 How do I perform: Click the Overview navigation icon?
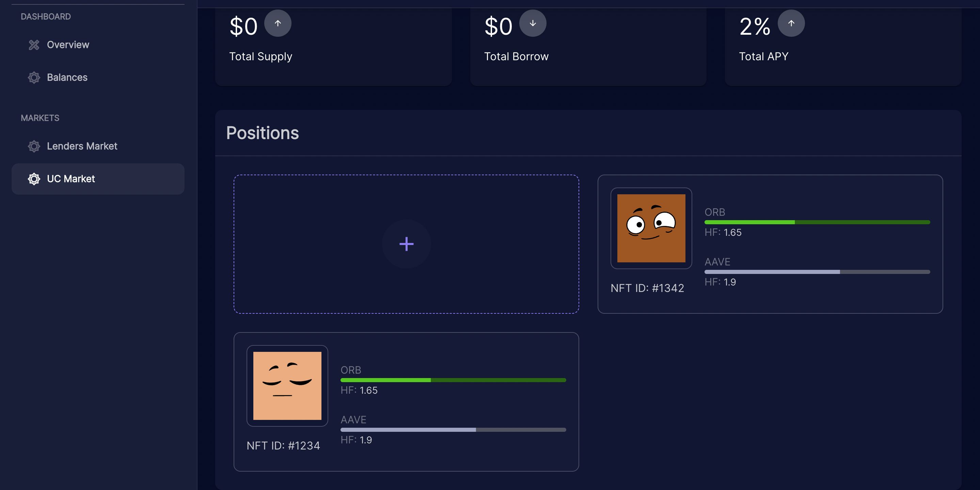tap(33, 45)
